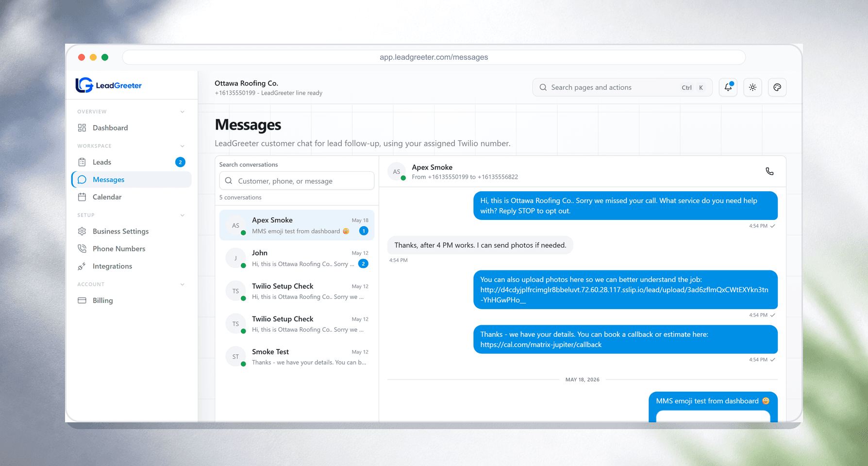868x466 pixels.
Task: Click the Leads clipboard icon
Action: [x=82, y=162]
